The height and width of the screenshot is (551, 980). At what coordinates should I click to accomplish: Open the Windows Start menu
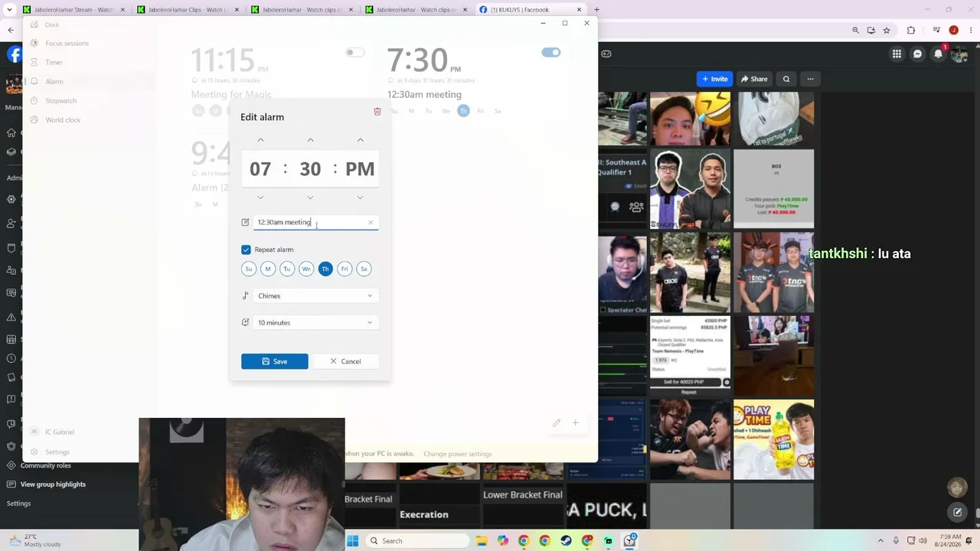click(x=352, y=541)
